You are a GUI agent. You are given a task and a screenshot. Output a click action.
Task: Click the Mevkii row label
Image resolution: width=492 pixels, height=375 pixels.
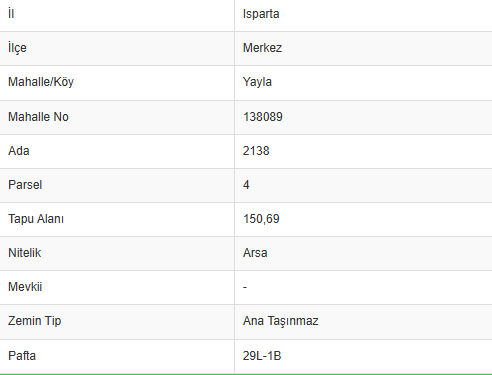(x=25, y=287)
